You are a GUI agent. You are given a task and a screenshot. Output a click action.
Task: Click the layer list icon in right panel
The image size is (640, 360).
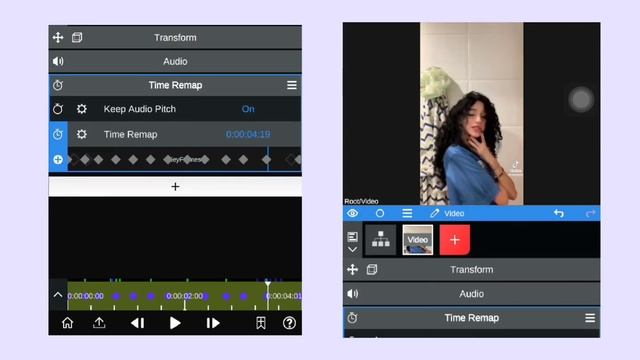[x=353, y=236]
